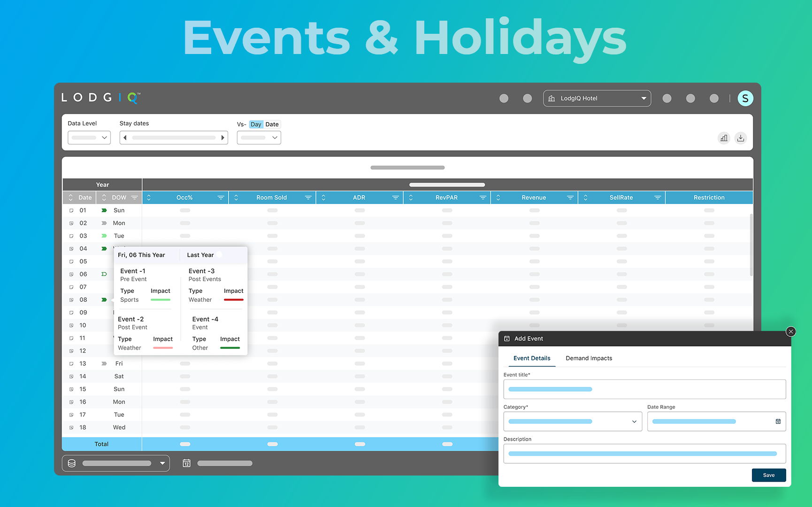This screenshot has width=812, height=507.
Task: Click the grey event flag on row 02
Action: click(104, 223)
